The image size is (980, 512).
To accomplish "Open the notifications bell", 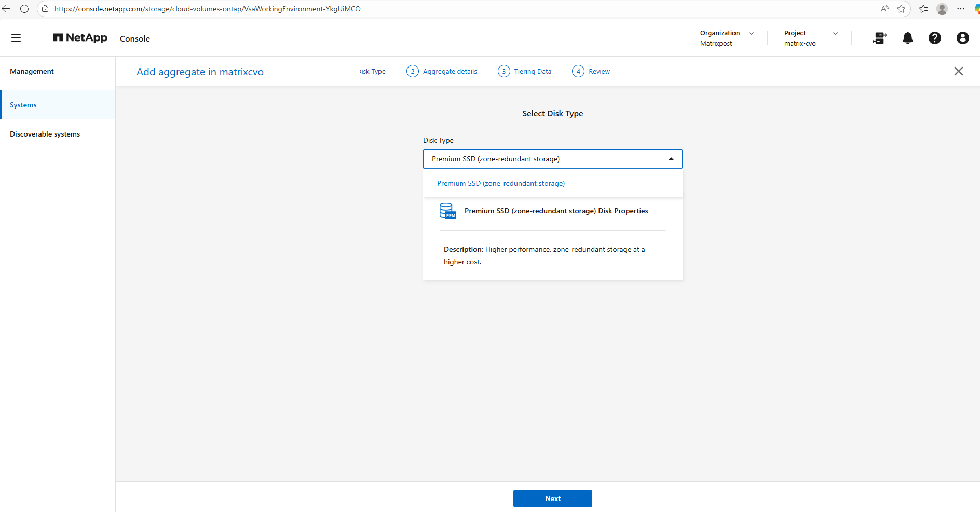I will pyautogui.click(x=907, y=38).
